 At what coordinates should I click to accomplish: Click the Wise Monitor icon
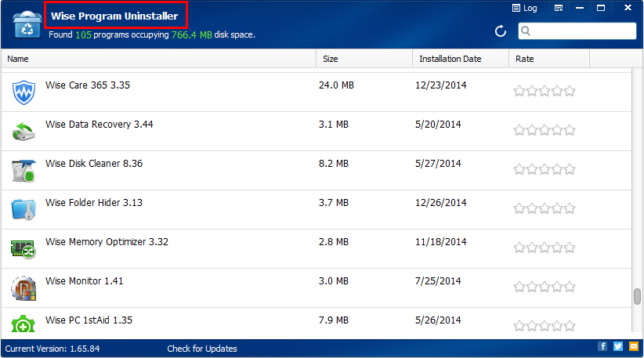point(24,287)
